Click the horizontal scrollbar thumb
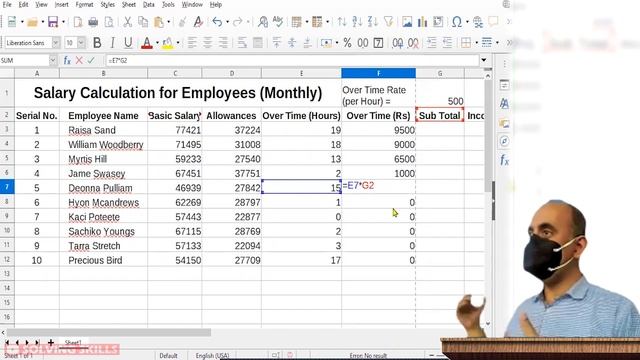 [109, 332]
